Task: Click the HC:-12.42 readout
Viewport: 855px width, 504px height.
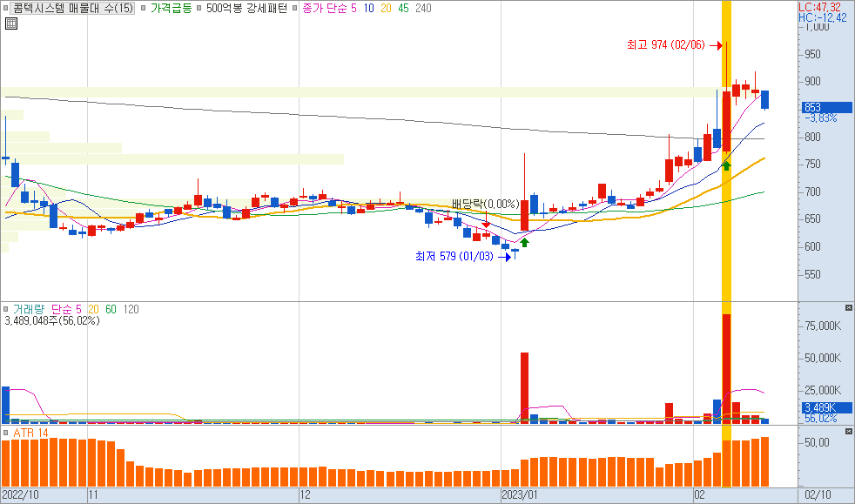Action: [823, 17]
